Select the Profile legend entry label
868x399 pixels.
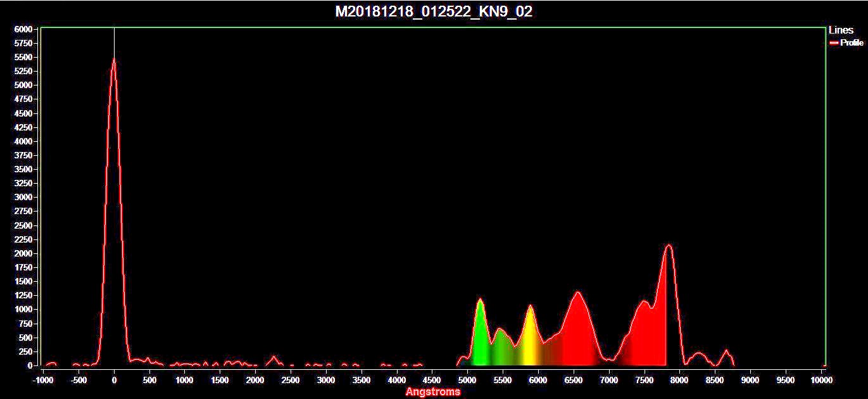click(x=852, y=43)
